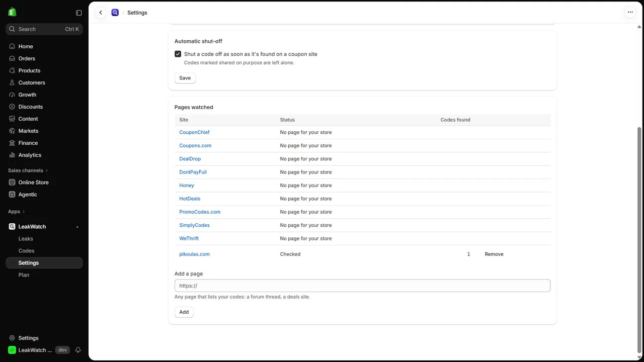Open the CouponChief site link
This screenshot has height=362, width=644.
coord(194,132)
